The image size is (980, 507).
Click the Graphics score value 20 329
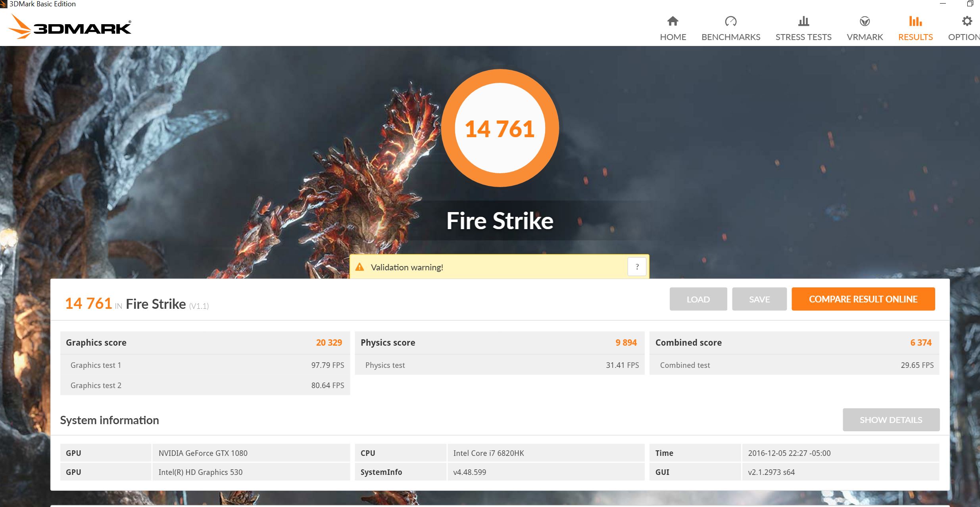pyautogui.click(x=329, y=342)
